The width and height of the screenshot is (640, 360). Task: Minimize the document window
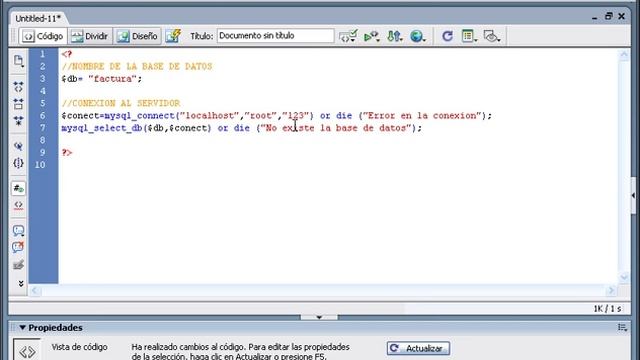tap(595, 17)
